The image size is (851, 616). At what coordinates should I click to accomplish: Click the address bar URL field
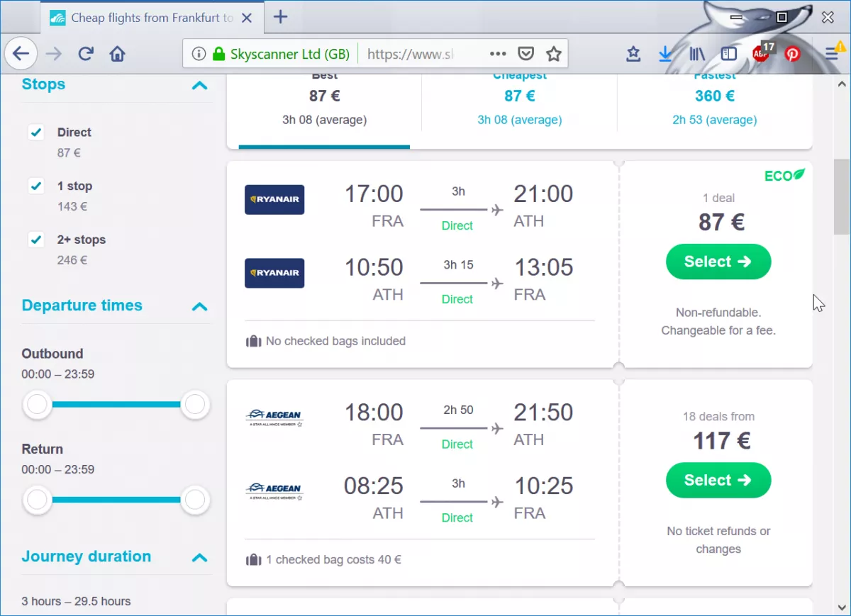(410, 54)
